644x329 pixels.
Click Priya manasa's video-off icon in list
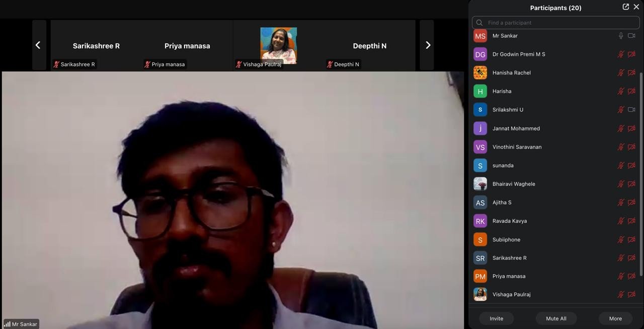tap(631, 276)
